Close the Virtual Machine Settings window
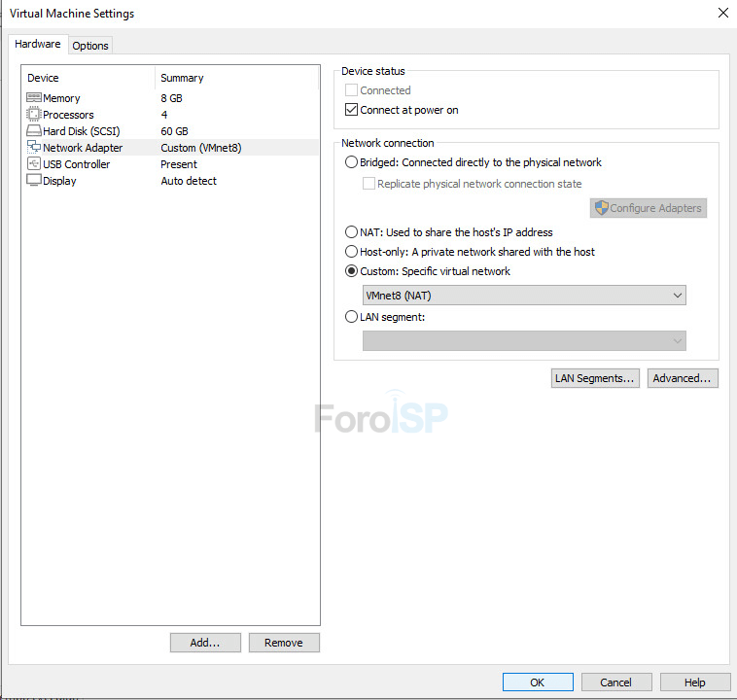This screenshot has height=700, width=737. [x=722, y=14]
